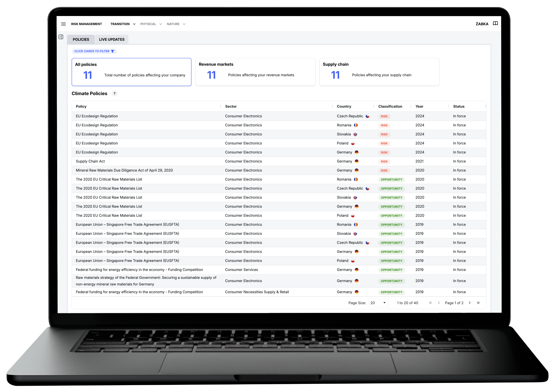553x392 pixels.
Task: Switch to Policies tab
Action: [81, 39]
